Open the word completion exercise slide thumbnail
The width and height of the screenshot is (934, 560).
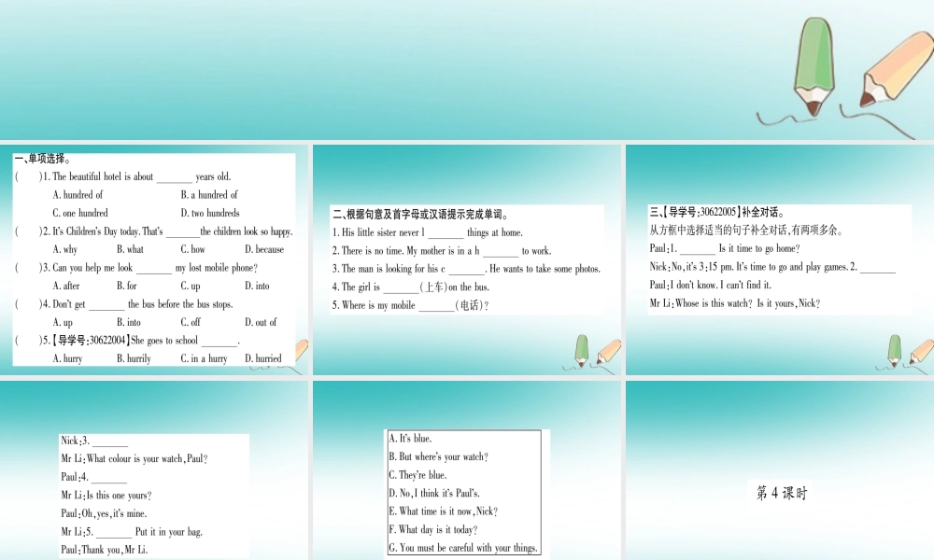[467, 260]
